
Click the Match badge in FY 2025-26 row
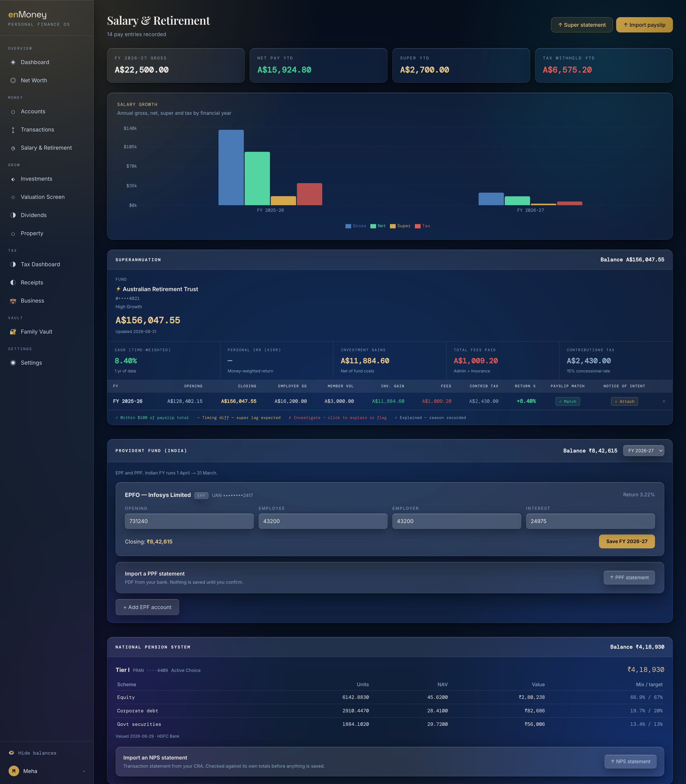click(567, 402)
